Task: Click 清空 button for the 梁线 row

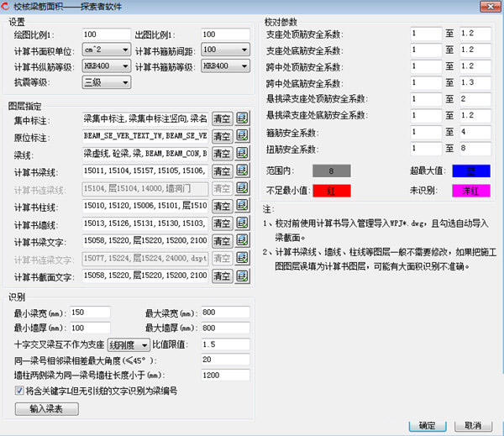Action: coord(223,153)
